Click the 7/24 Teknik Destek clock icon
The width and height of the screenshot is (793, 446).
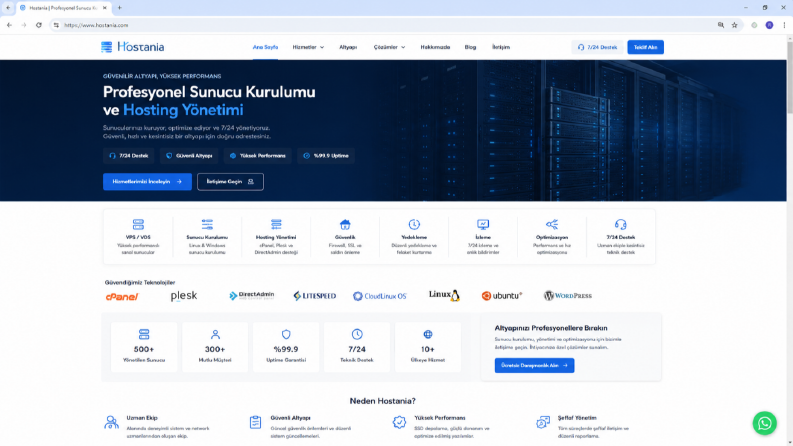pyautogui.click(x=357, y=334)
